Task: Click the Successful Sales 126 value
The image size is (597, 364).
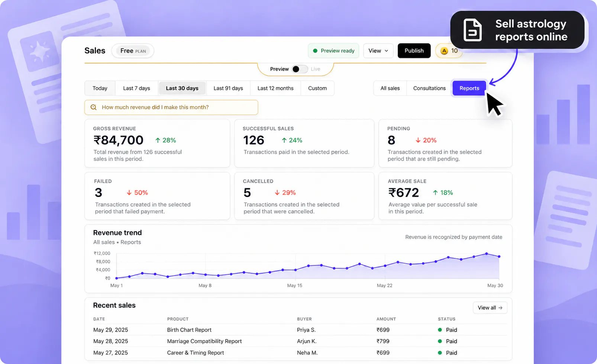Action: click(254, 140)
